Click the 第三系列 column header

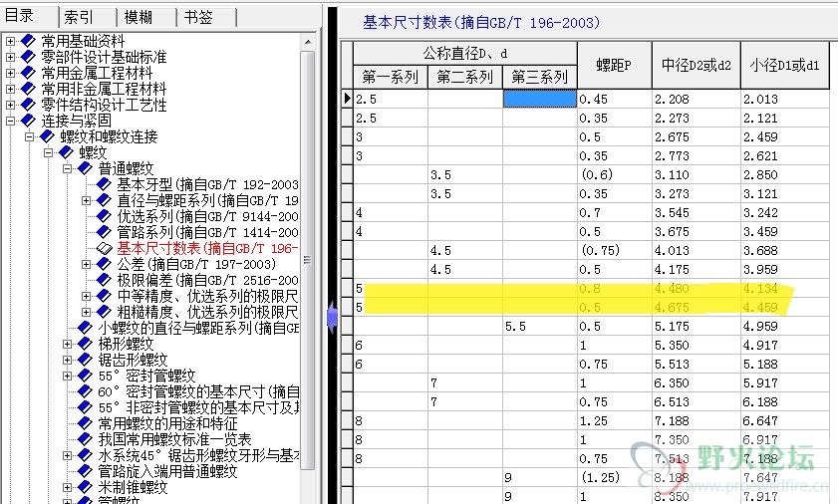[x=540, y=77]
